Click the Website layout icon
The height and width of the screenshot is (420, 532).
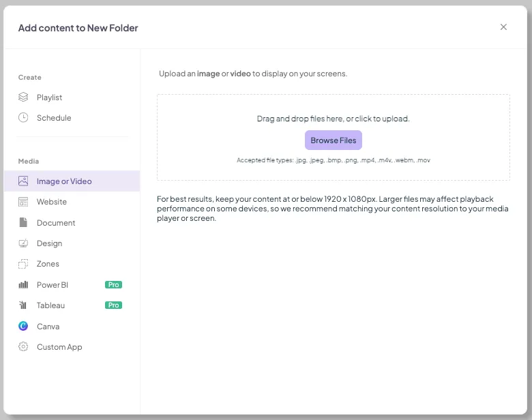[23, 202]
